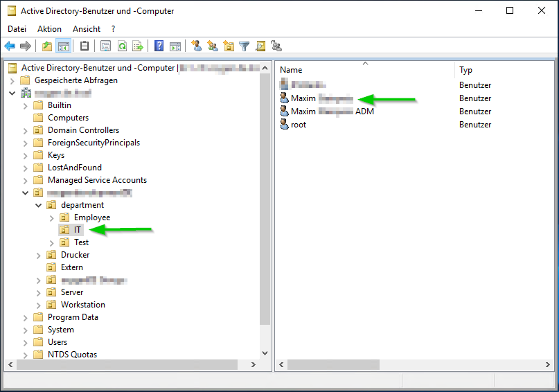Open Find objects with magnifier icon
This screenshot has width=559, height=392.
(x=260, y=46)
